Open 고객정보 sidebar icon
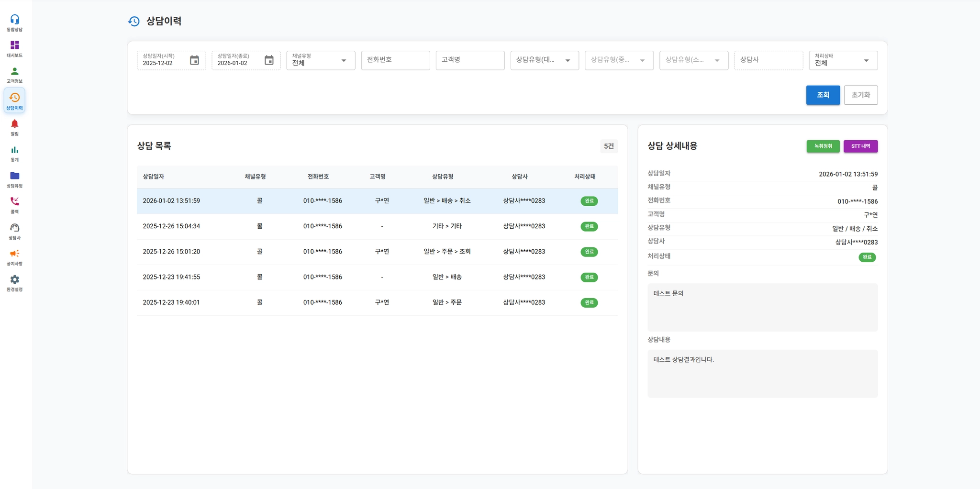The height and width of the screenshot is (489, 980). point(14,75)
